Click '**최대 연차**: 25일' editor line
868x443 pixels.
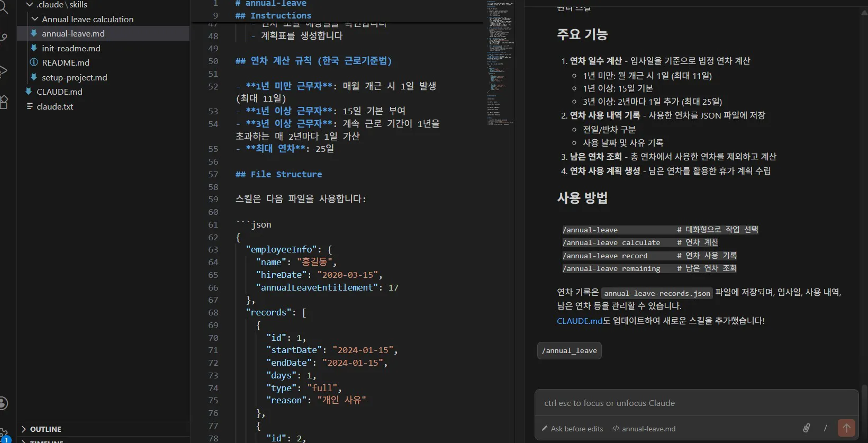tap(285, 149)
